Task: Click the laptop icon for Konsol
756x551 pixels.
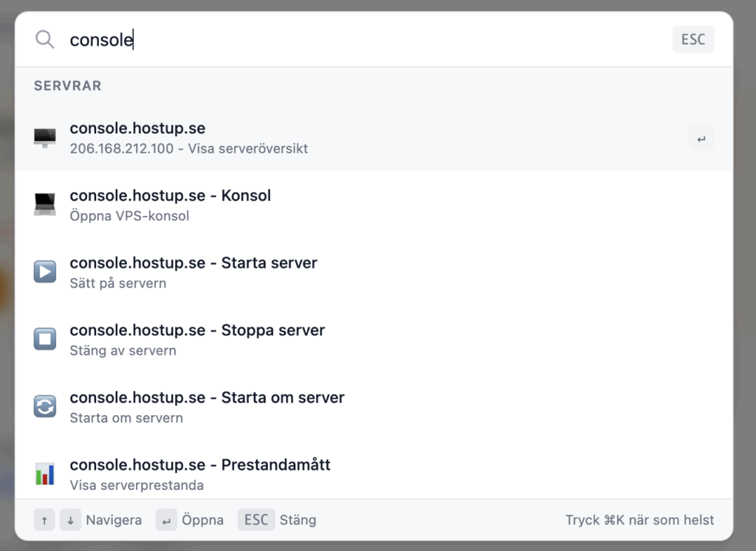Action: tap(45, 205)
